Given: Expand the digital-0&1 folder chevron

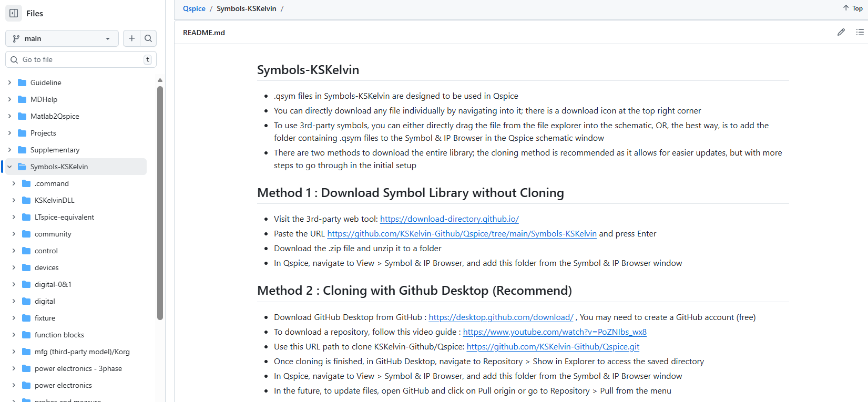Looking at the screenshot, I should point(14,284).
